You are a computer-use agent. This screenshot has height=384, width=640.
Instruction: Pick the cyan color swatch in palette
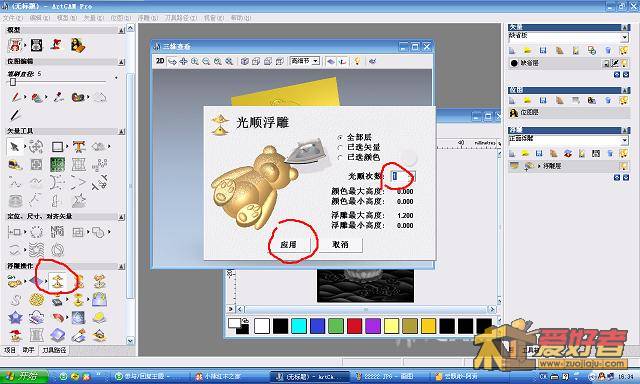click(x=299, y=326)
